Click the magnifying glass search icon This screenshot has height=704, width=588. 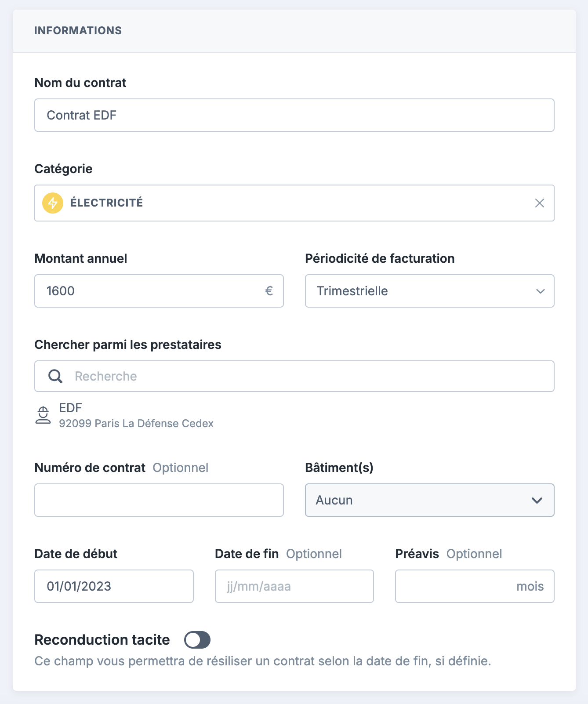click(x=55, y=376)
